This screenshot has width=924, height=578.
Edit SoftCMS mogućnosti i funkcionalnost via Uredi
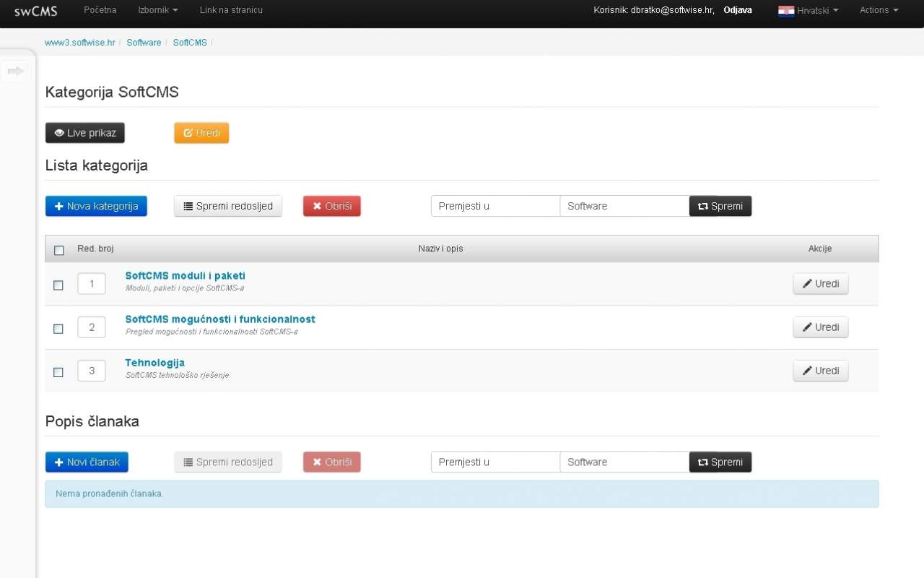[x=821, y=327]
